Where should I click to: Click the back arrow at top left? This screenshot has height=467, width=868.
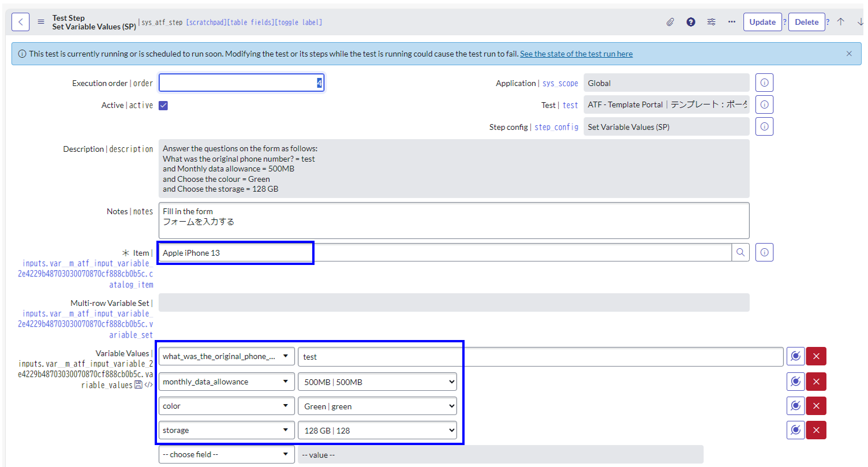tap(20, 21)
